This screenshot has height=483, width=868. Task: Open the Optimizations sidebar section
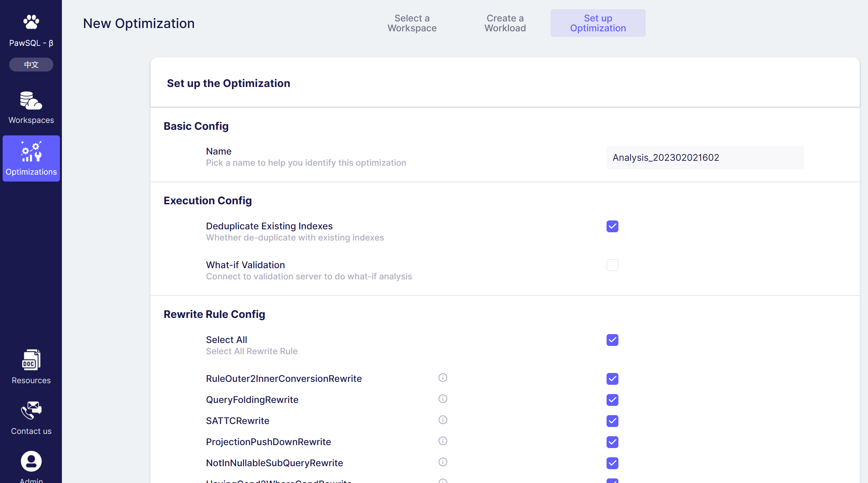click(31, 158)
